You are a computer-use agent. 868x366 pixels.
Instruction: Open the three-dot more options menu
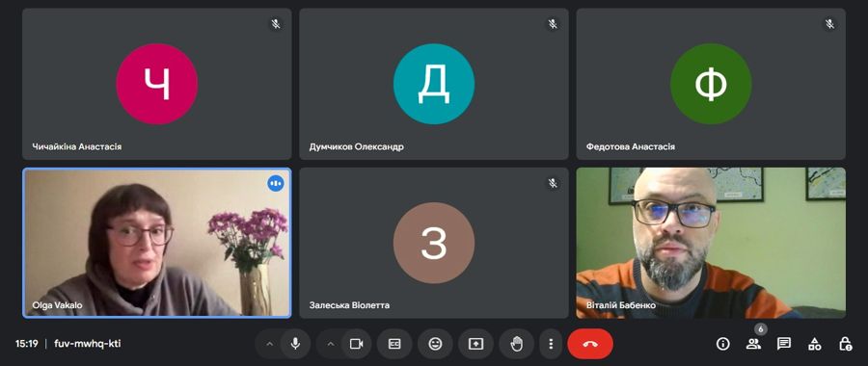pyautogui.click(x=551, y=344)
